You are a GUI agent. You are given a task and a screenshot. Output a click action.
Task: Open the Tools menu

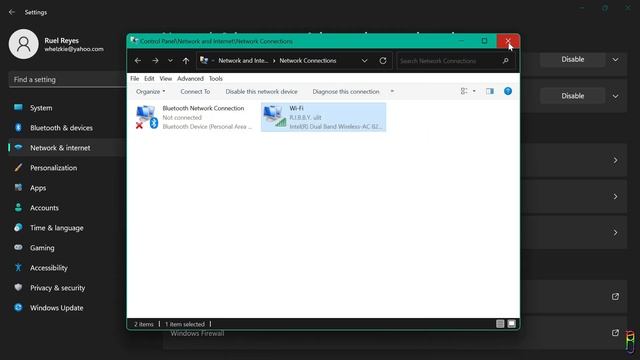(216, 78)
